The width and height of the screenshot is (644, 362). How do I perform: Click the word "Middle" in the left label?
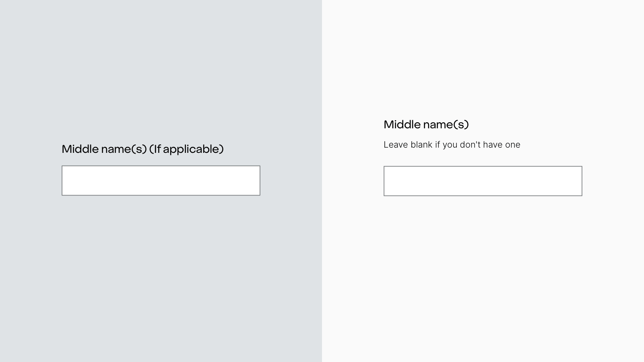click(80, 149)
